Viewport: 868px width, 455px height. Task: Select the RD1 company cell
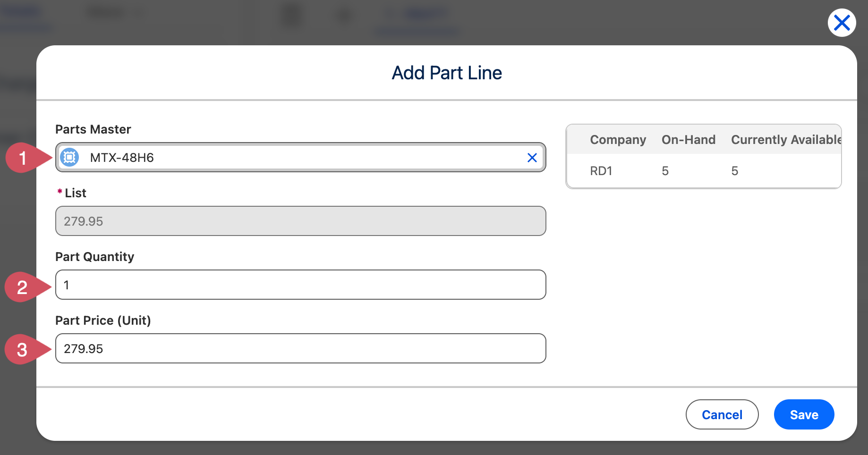click(x=601, y=171)
